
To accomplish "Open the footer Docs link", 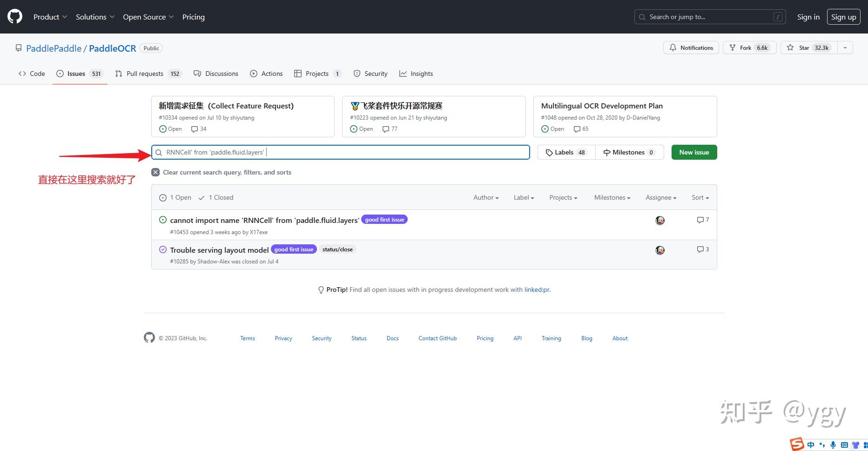I will click(392, 338).
